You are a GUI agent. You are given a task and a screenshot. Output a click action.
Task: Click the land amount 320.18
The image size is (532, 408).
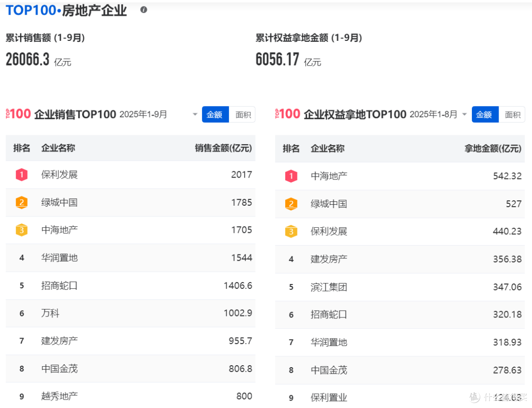tap(507, 314)
